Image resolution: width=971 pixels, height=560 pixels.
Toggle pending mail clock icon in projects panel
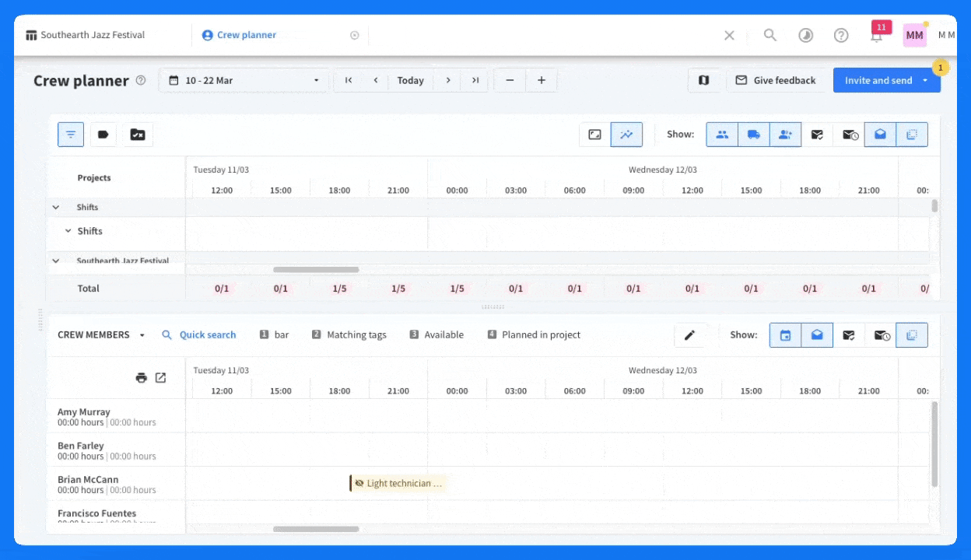click(850, 135)
